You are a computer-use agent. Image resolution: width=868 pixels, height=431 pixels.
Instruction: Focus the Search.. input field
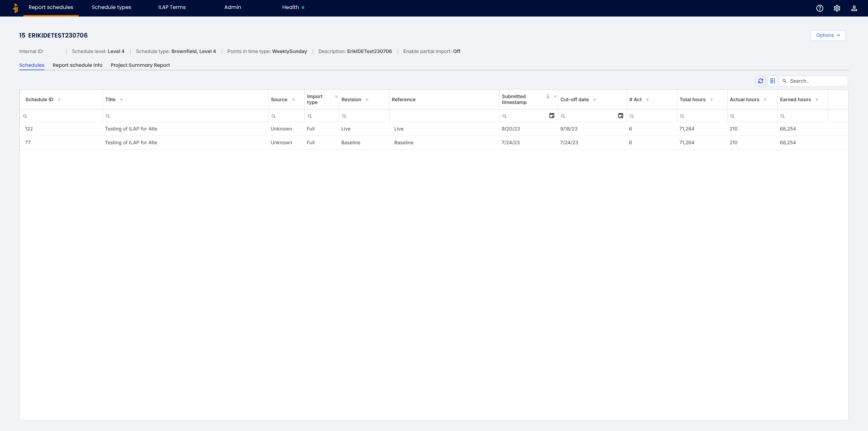coord(814,81)
